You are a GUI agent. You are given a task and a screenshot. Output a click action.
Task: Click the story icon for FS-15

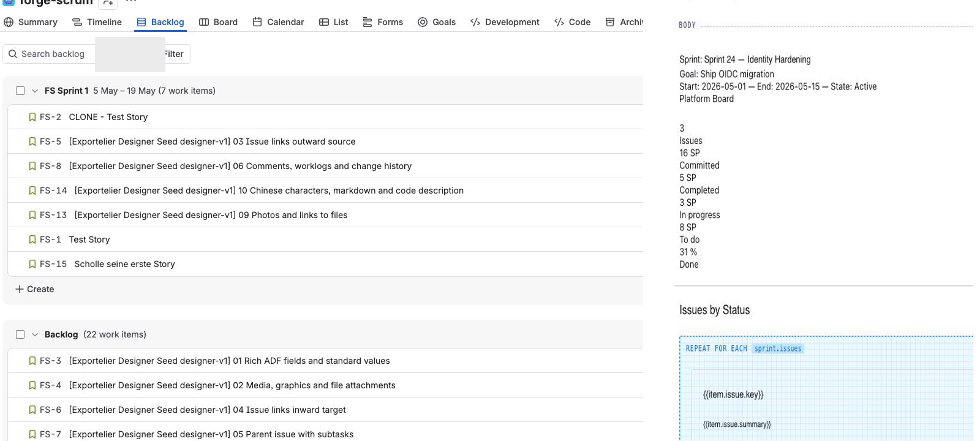click(32, 264)
